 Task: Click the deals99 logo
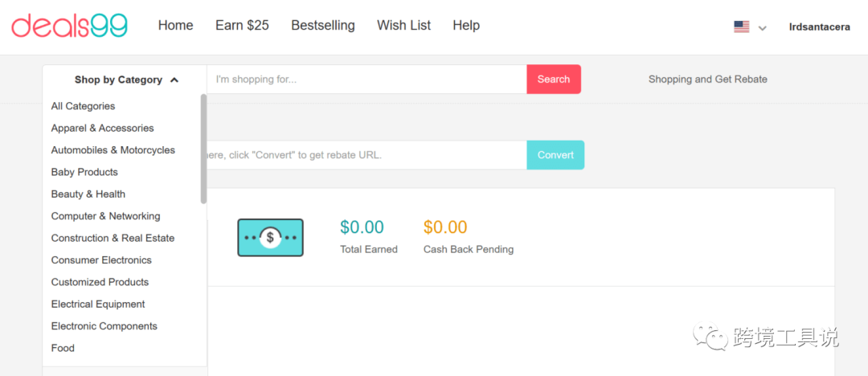coord(69,26)
